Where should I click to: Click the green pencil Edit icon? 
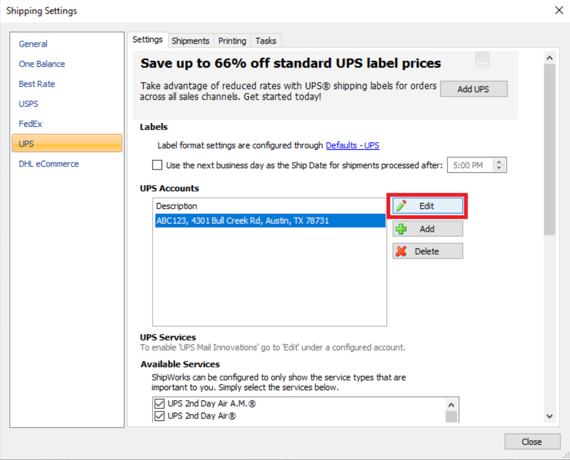click(x=401, y=206)
